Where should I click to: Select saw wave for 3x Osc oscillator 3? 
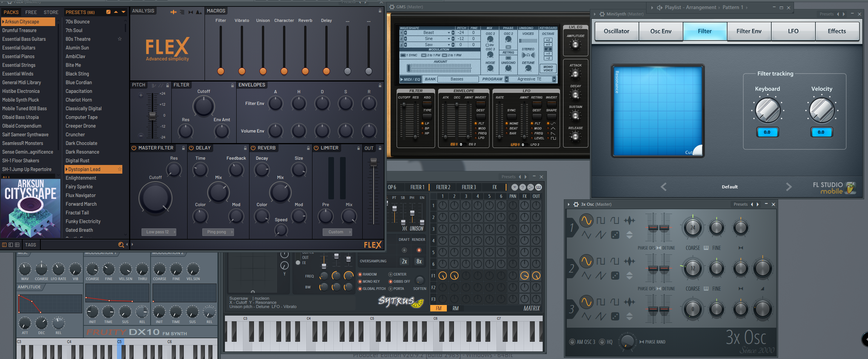click(x=601, y=316)
